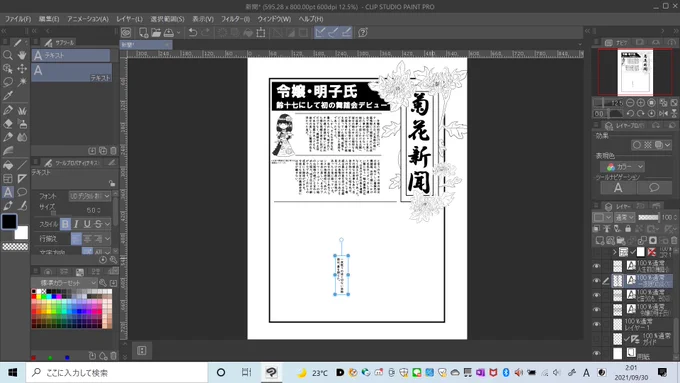Click the white sub color swatch
The width and height of the screenshot is (680, 383).
pos(21,233)
